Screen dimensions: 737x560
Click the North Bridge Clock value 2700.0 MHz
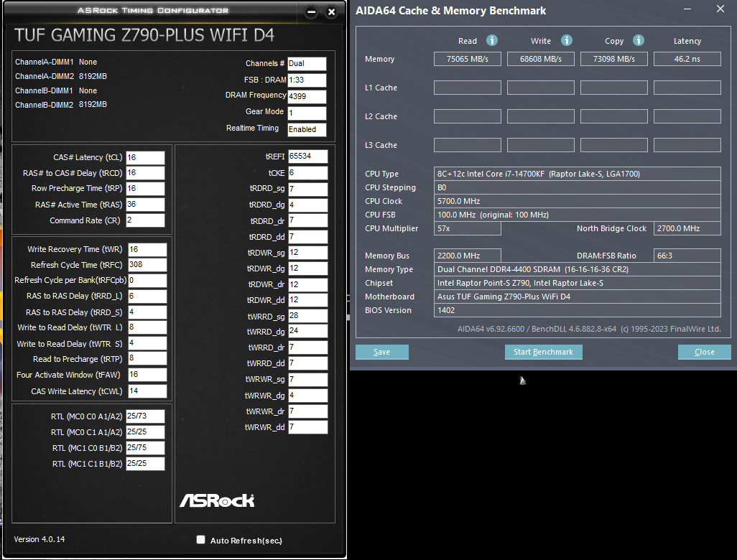point(687,228)
